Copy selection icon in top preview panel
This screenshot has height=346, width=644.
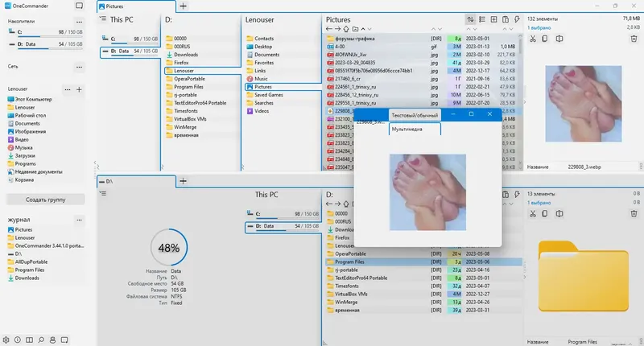545,39
